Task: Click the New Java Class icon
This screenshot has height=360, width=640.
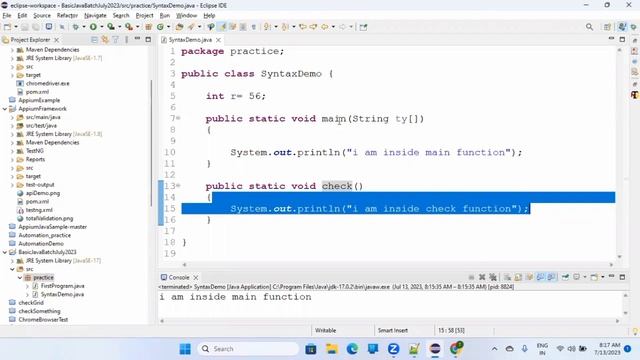Action: click(160, 27)
